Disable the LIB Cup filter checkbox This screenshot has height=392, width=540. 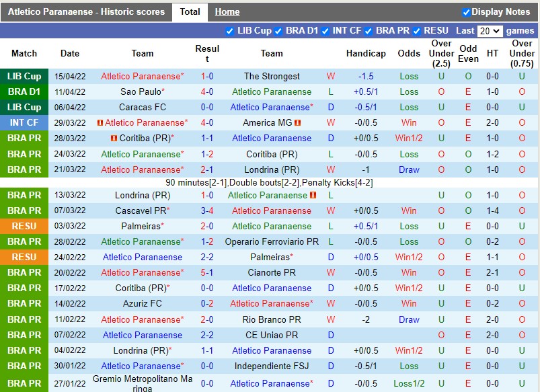pos(231,30)
